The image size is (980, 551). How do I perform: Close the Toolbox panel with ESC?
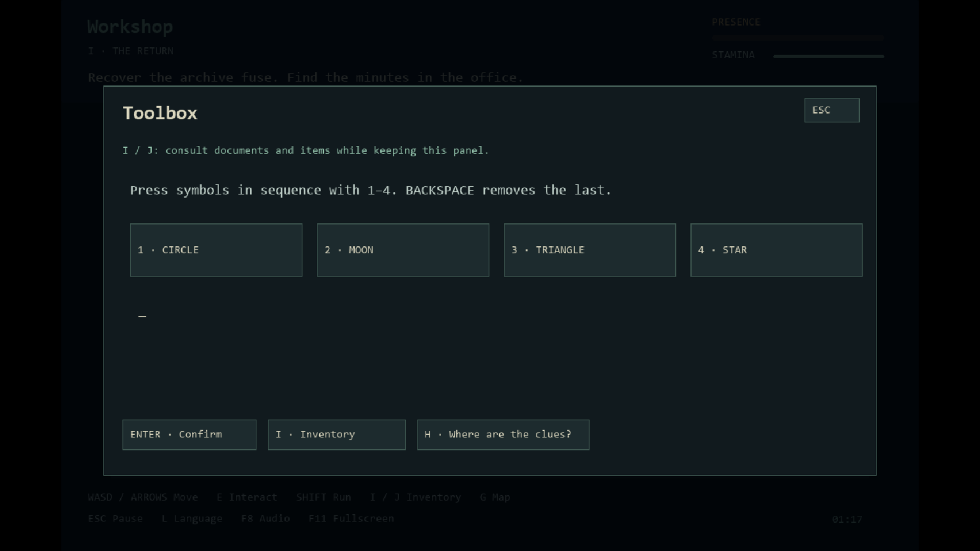[x=832, y=110]
